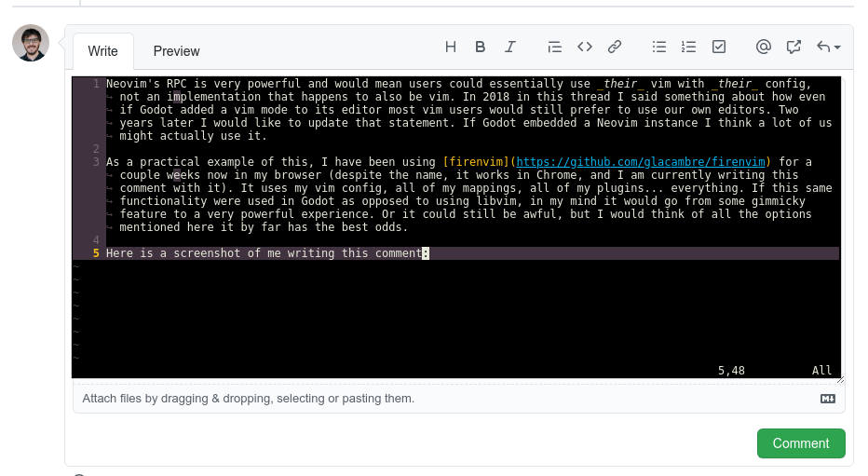Click the user avatar picture

[31, 43]
